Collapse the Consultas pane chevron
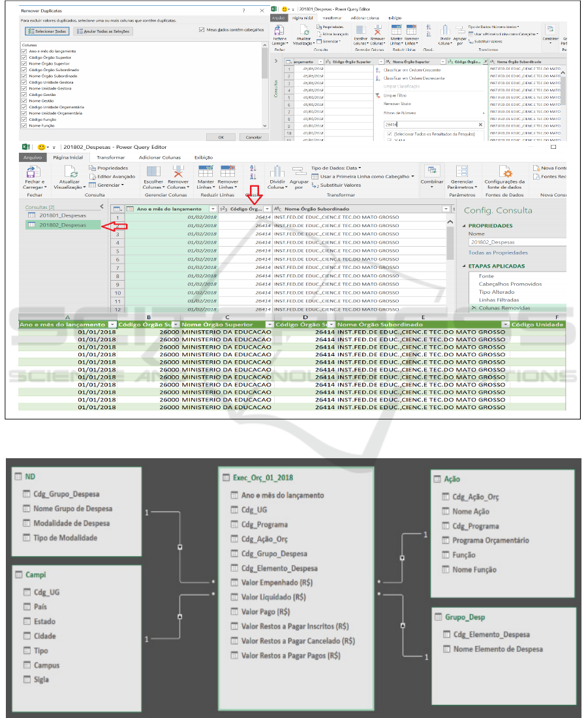Image resolution: width=588 pixels, height=718 pixels. [x=101, y=206]
